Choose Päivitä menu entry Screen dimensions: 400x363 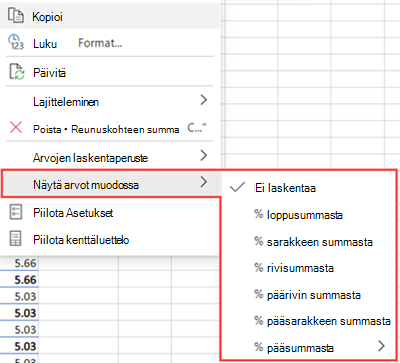[x=110, y=72]
